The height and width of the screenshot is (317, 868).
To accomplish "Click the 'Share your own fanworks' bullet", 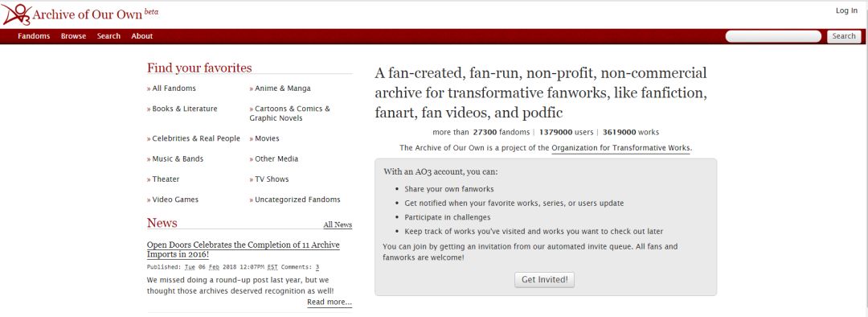I will [449, 189].
